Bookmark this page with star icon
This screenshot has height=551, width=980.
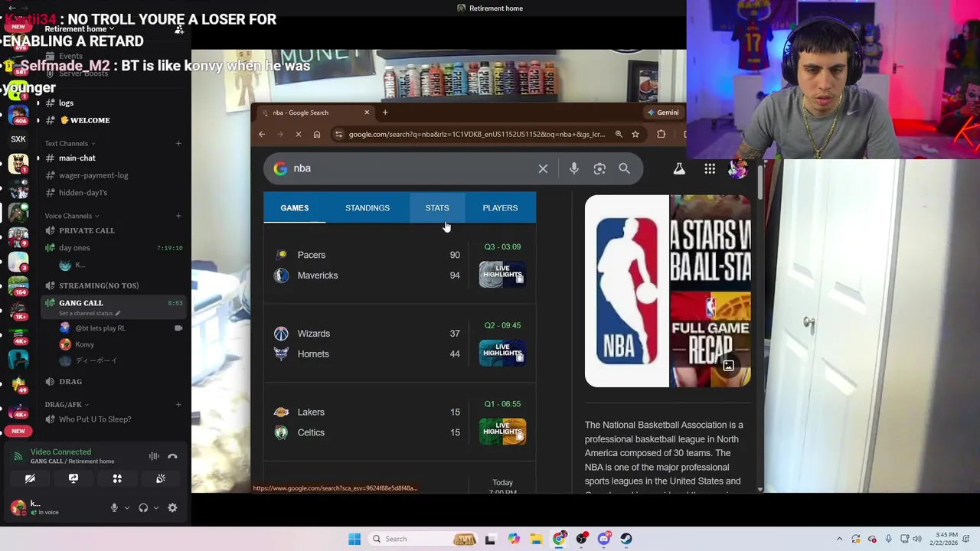pos(635,134)
